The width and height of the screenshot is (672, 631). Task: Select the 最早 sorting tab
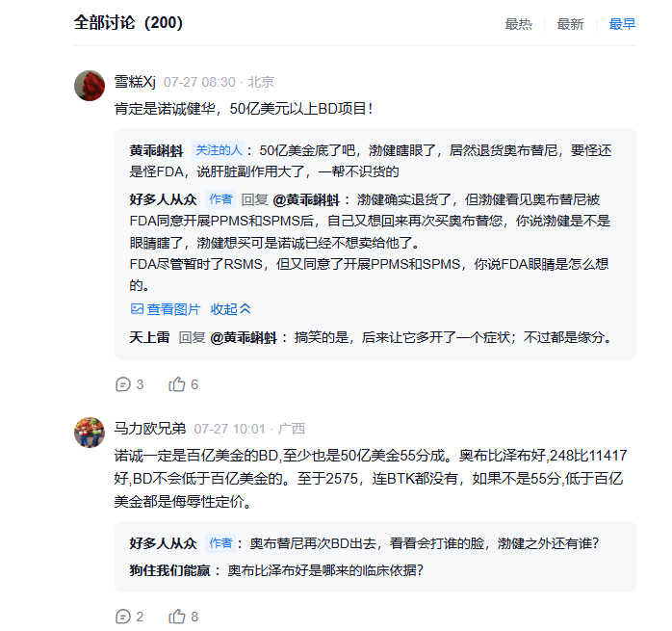[x=622, y=24]
